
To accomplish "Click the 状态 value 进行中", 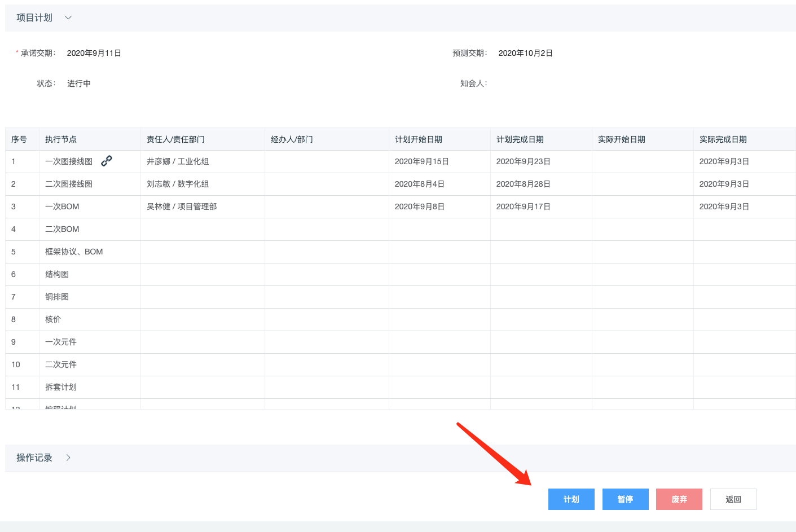I will pos(79,83).
